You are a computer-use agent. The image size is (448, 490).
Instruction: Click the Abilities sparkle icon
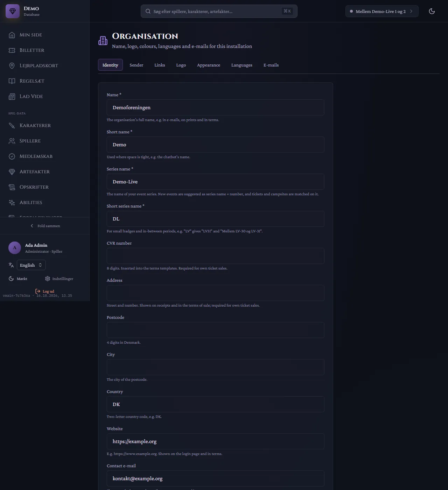(12, 203)
